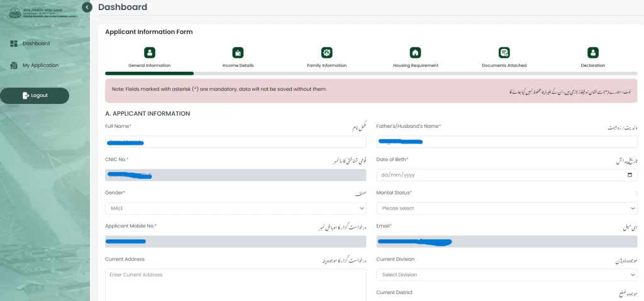This screenshot has width=644, height=301.
Task: Click the Family Information step icon
Action: pos(326,53)
